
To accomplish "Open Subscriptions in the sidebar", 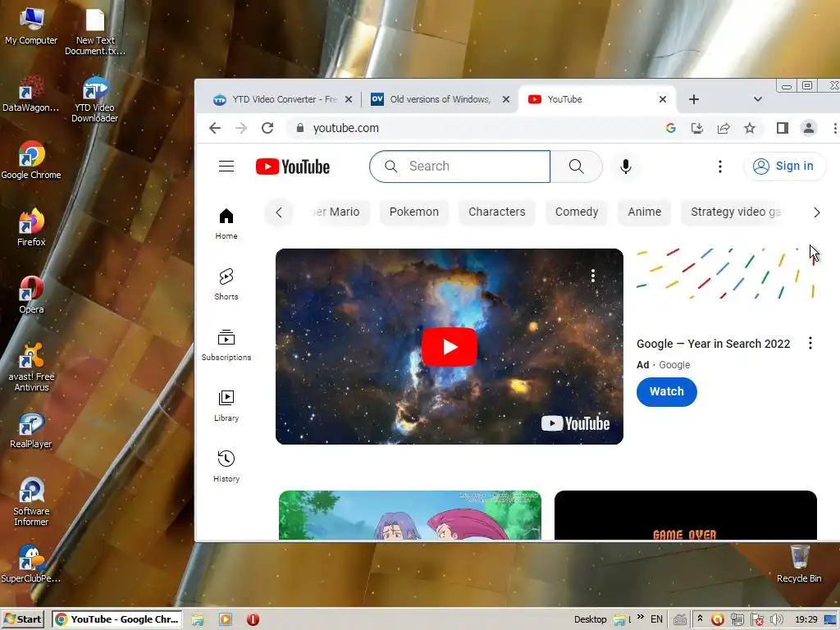I will point(226,345).
